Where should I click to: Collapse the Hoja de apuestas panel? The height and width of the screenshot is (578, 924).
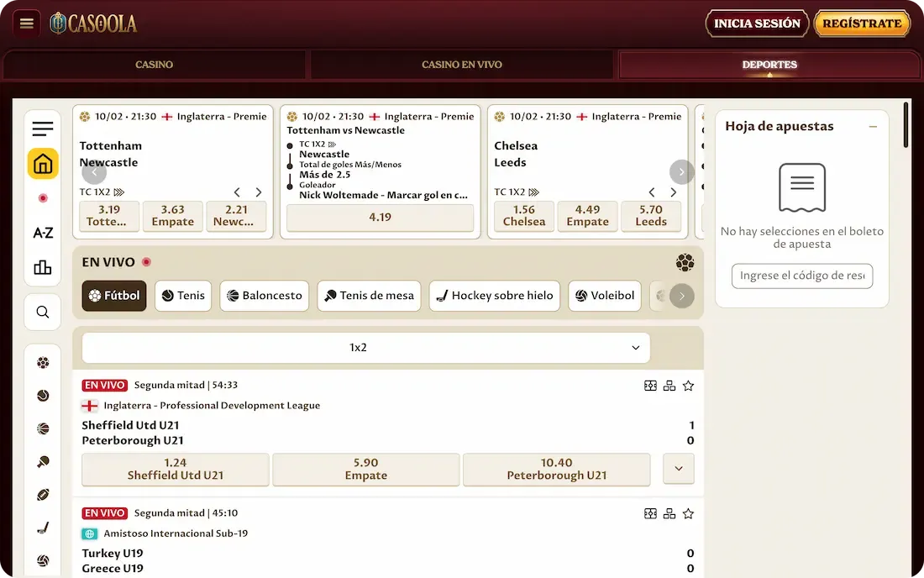pyautogui.click(x=873, y=127)
